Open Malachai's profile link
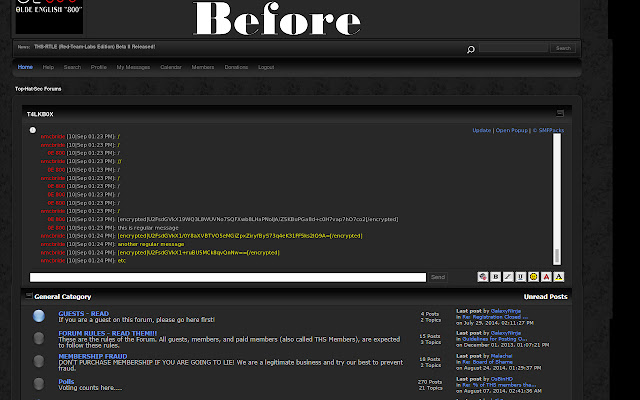The height and width of the screenshot is (400, 640). 501,356
